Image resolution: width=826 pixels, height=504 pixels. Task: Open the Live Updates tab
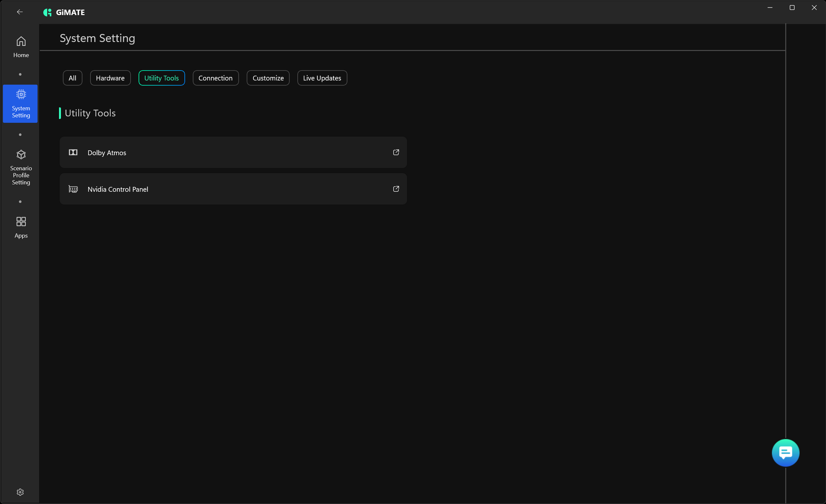pos(322,78)
